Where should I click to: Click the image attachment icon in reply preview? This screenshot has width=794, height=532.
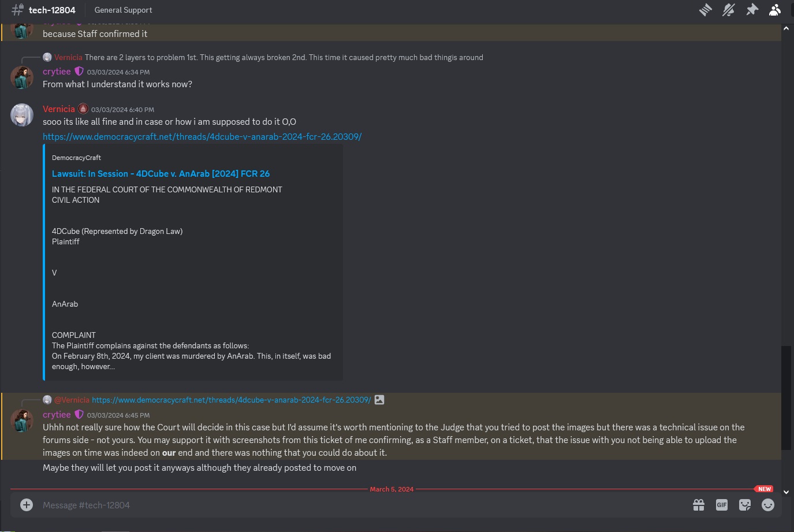coord(379,400)
